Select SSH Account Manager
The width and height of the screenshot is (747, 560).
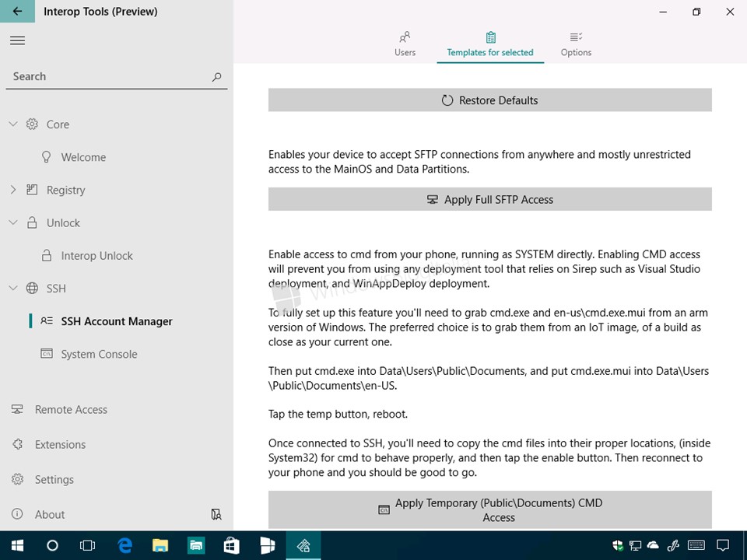coord(116,321)
